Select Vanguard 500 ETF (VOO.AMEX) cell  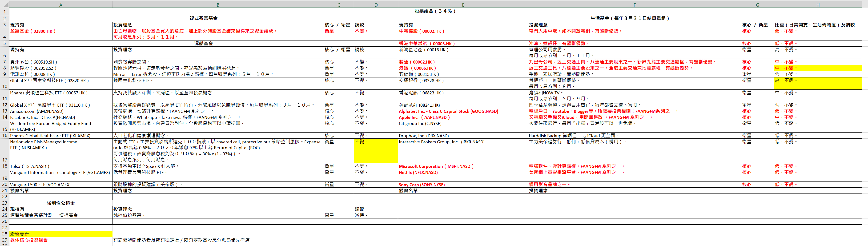click(x=61, y=185)
